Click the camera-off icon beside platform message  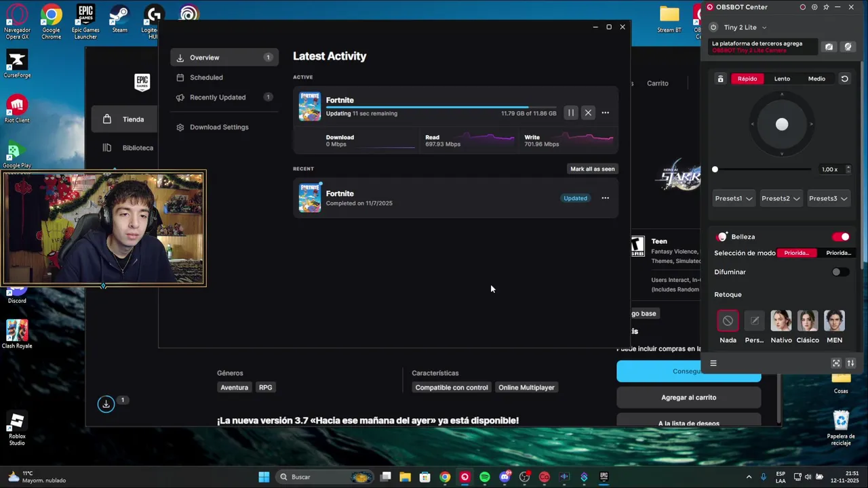pyautogui.click(x=829, y=47)
